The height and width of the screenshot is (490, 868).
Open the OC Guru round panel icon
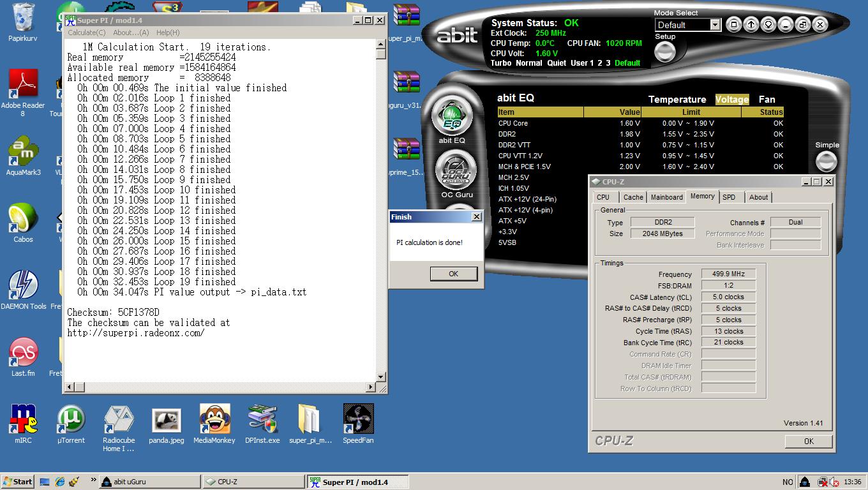[x=456, y=170]
